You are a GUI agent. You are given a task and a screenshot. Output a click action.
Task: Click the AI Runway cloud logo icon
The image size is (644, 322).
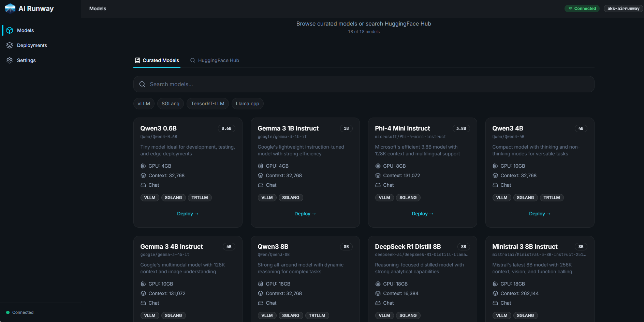(x=10, y=8)
